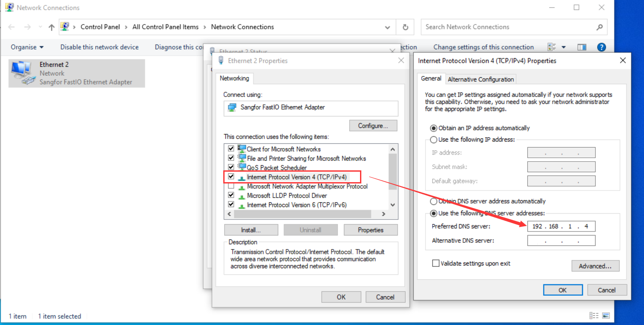644x325 pixels.
Task: Close the Ethernet 2 Properties dialog
Action: [x=401, y=61]
